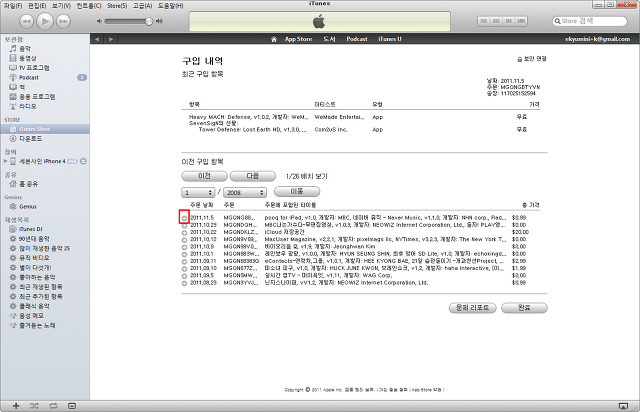Click the 이동 go button
This screenshot has height=412, width=640.
pos(297,192)
